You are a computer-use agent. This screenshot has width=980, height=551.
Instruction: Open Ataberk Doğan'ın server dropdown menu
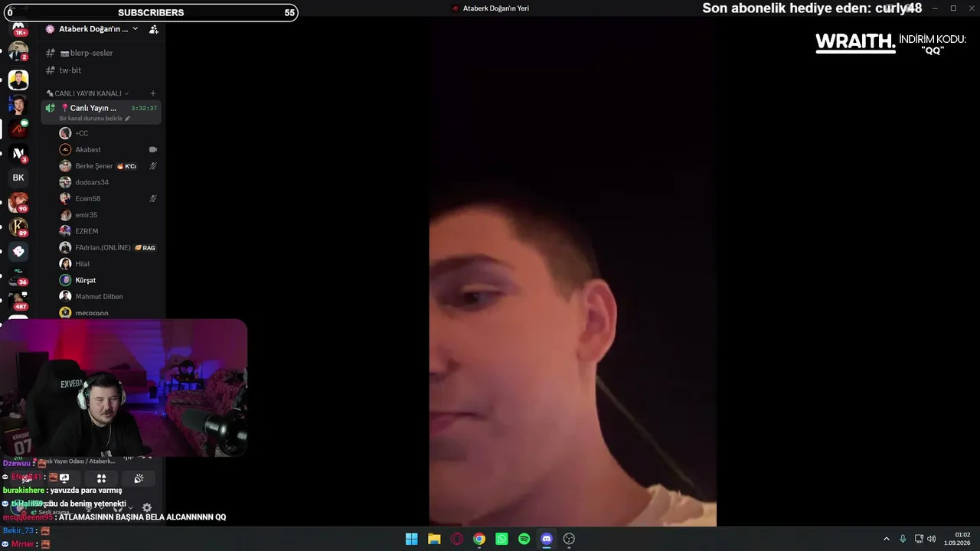click(93, 29)
